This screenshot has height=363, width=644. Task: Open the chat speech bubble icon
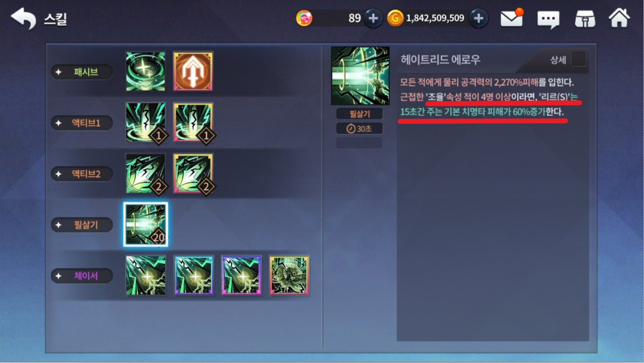[548, 19]
